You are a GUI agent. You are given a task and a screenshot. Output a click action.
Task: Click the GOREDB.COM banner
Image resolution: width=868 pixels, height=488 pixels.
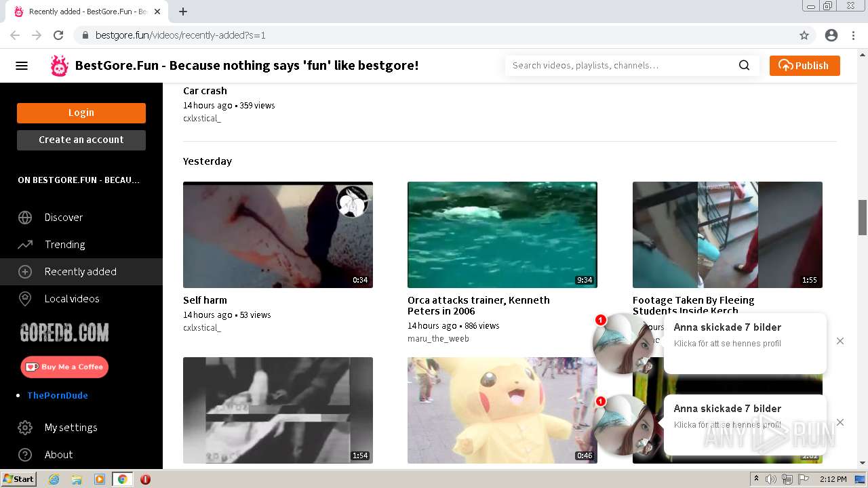(64, 333)
